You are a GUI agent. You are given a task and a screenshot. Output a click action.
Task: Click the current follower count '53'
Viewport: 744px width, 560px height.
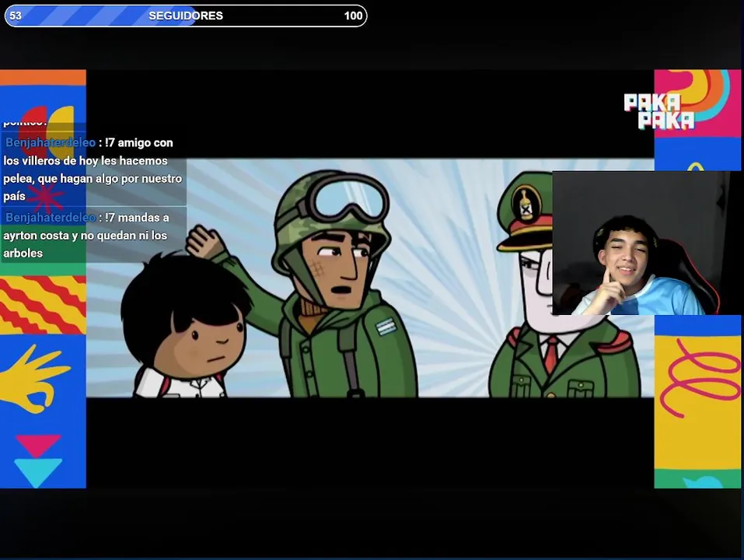click(x=16, y=16)
